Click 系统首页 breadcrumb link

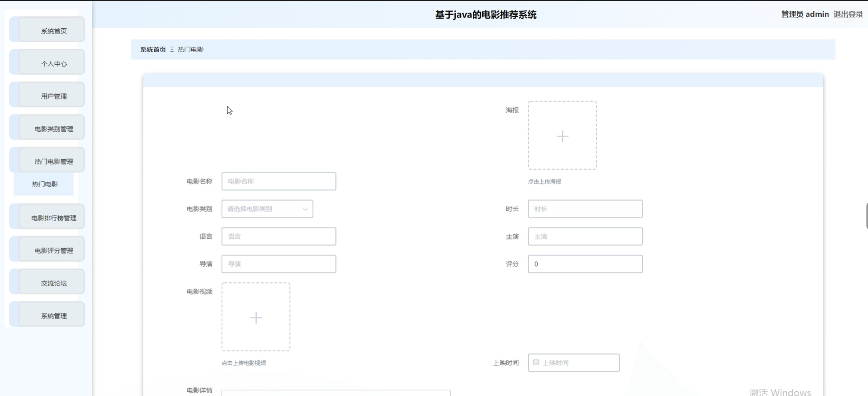pyautogui.click(x=153, y=49)
